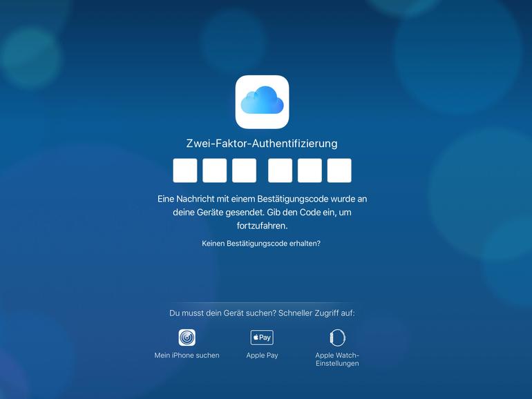Click the 'Zwei-Faktor-Authentifizierung' heading
The image size is (532, 399).
click(262, 144)
